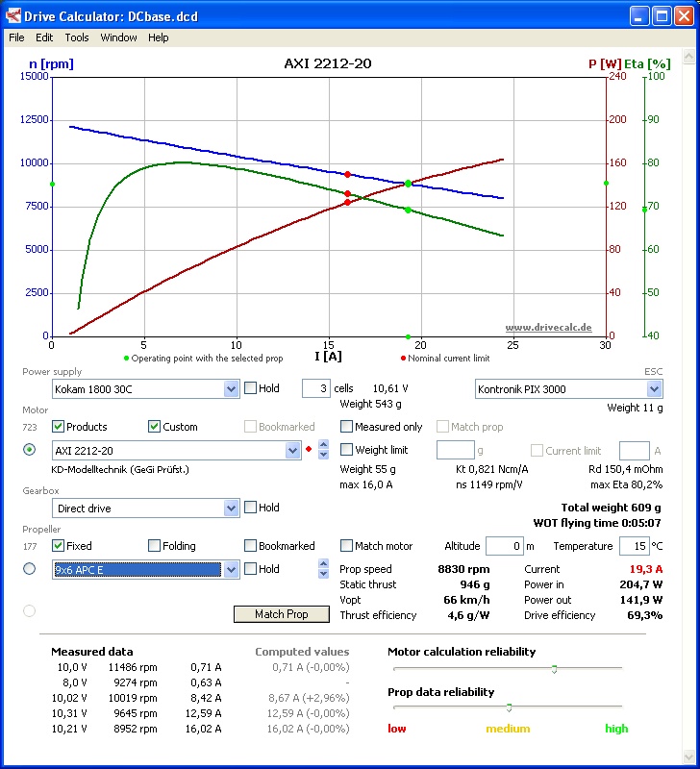Click the propeller spinner up/down arrows
The image size is (700, 769).
[x=322, y=569]
